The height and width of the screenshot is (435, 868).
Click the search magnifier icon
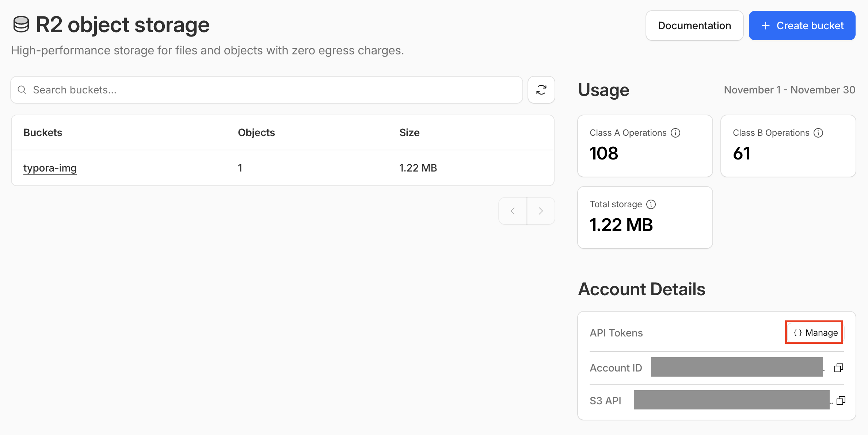(x=22, y=90)
